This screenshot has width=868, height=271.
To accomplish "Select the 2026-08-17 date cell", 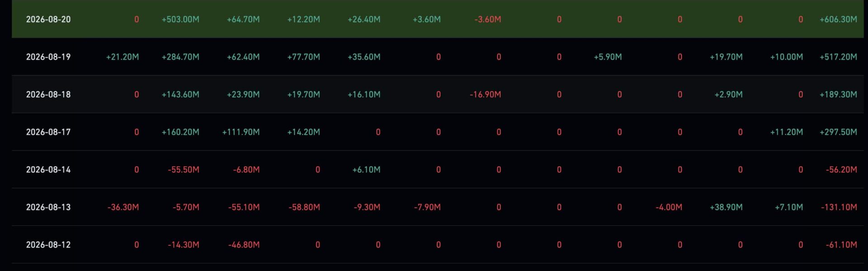I will 48,132.
